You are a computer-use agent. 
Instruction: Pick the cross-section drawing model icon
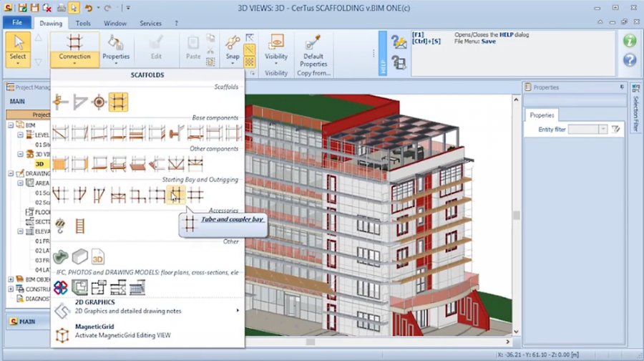pyautogui.click(x=118, y=287)
